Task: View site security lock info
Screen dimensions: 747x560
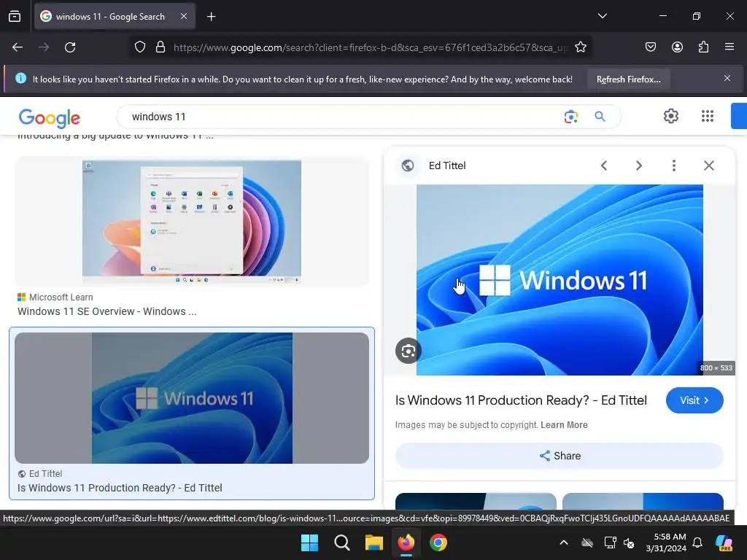Action: click(x=160, y=47)
